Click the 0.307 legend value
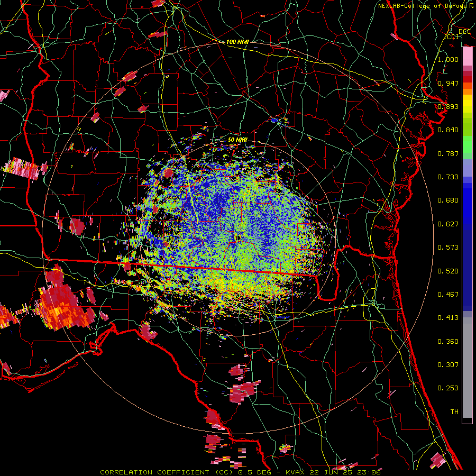Image resolution: width=476 pixels, height=476 pixels. pyautogui.click(x=448, y=365)
